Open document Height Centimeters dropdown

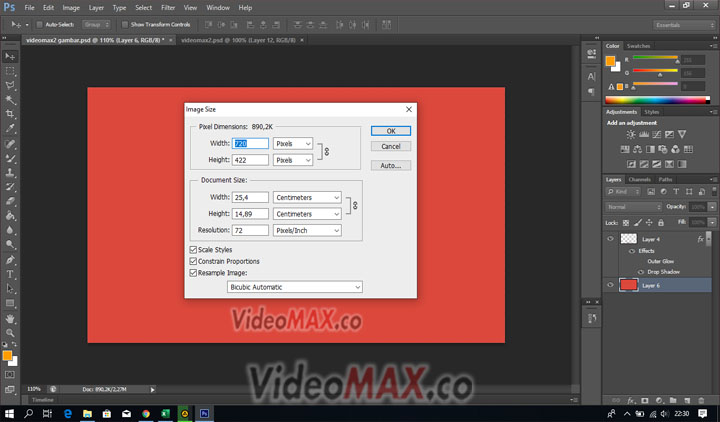point(307,214)
